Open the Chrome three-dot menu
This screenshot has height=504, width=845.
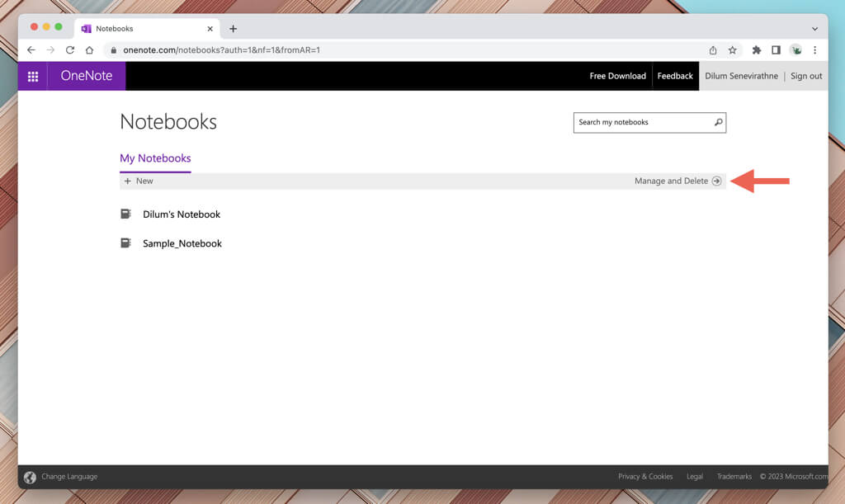point(814,50)
